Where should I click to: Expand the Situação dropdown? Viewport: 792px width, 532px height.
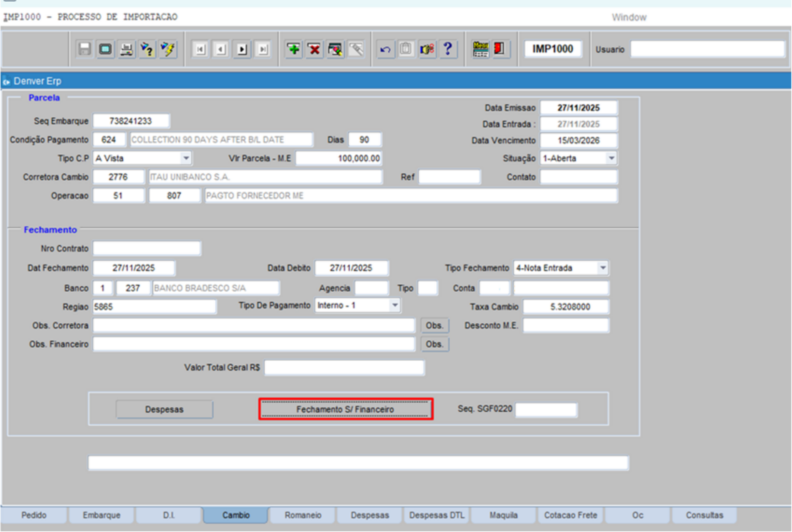pyautogui.click(x=611, y=158)
